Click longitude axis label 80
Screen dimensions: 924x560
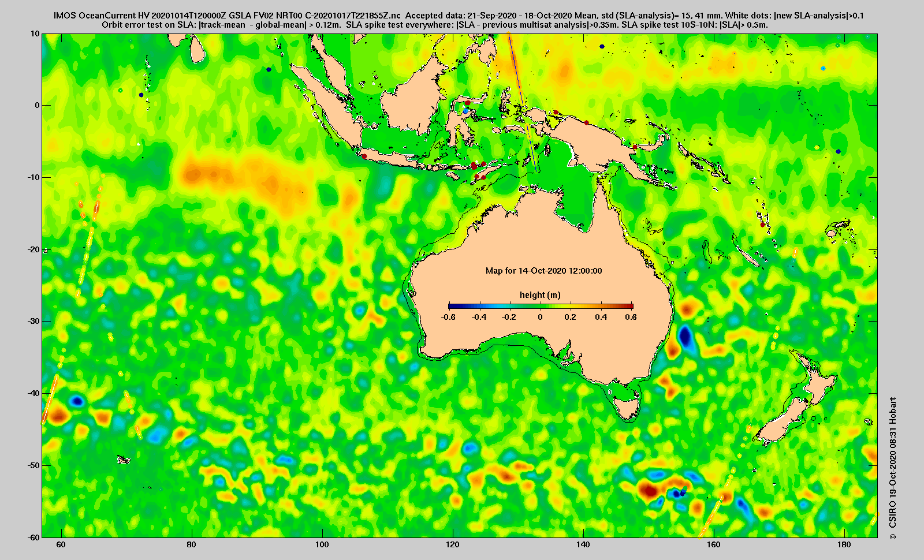pos(192,545)
